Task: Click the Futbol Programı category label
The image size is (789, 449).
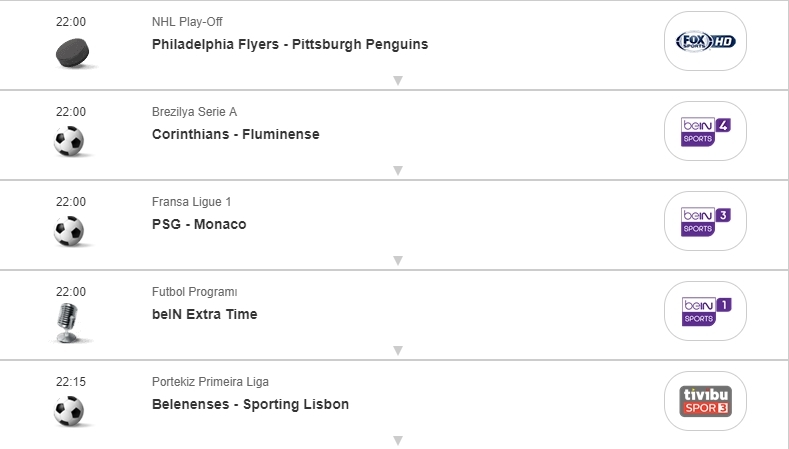Action: pyautogui.click(x=194, y=292)
